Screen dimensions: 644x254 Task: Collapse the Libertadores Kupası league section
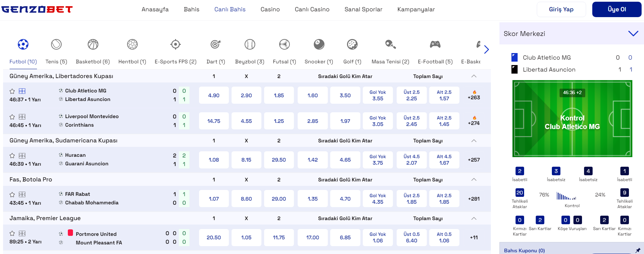(474, 76)
